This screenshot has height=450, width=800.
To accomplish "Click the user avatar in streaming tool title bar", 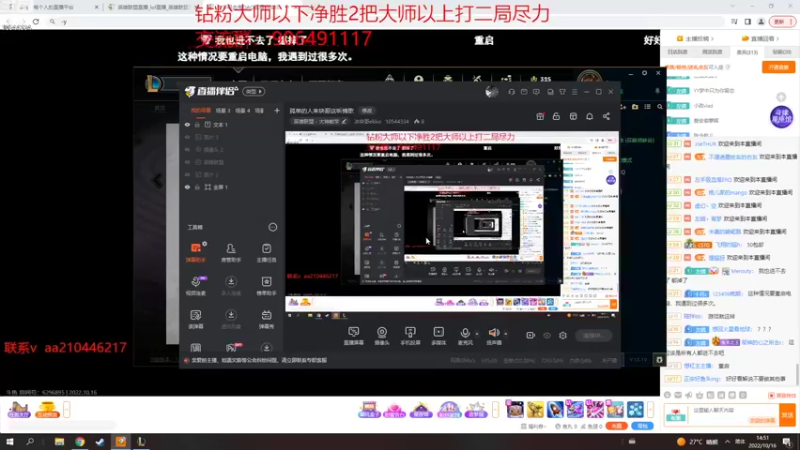I will click(491, 92).
